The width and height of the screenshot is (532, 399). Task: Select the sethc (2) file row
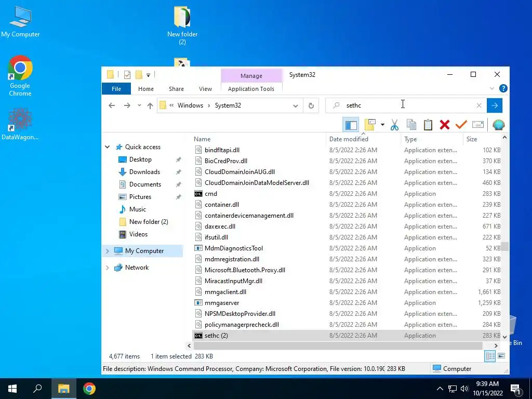(347, 336)
